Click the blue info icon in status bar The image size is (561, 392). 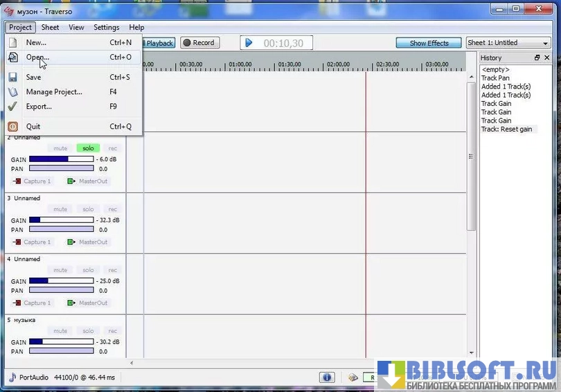coord(327,377)
